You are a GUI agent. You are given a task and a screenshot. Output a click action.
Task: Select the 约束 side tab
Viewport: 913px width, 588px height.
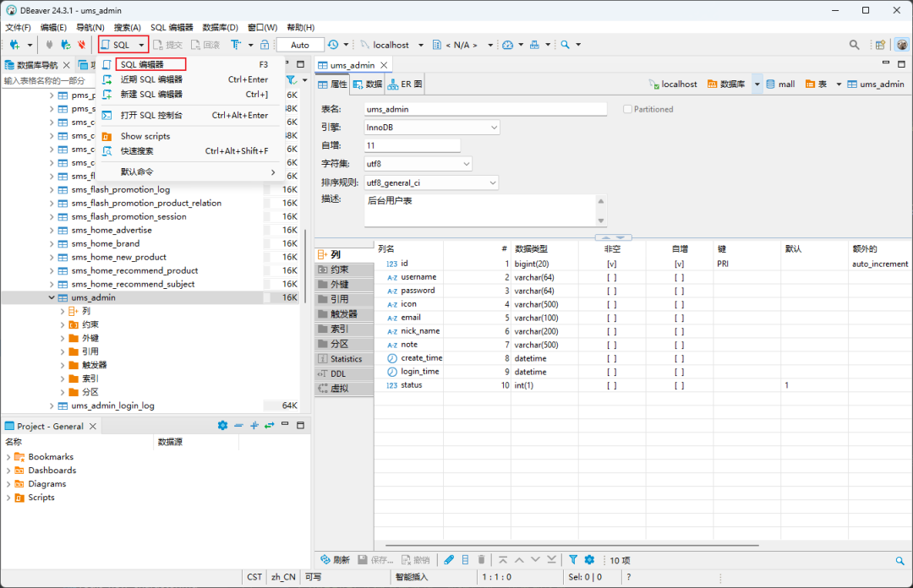coord(344,269)
